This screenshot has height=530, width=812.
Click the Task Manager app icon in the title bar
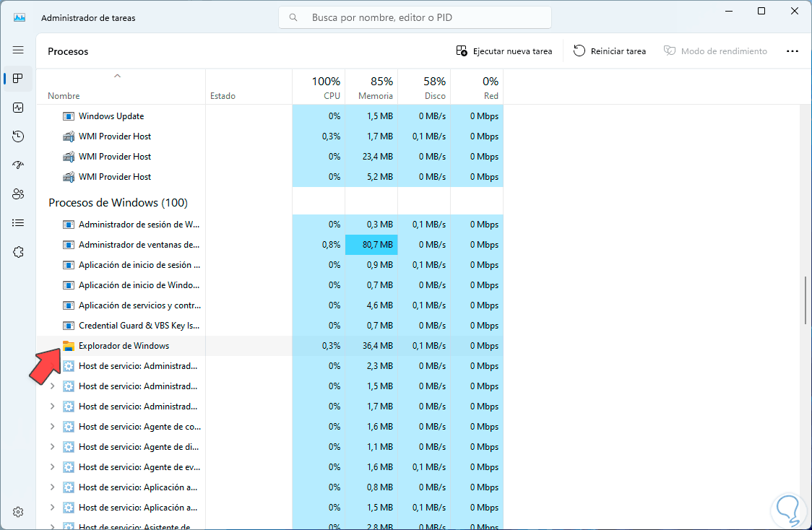[20, 17]
